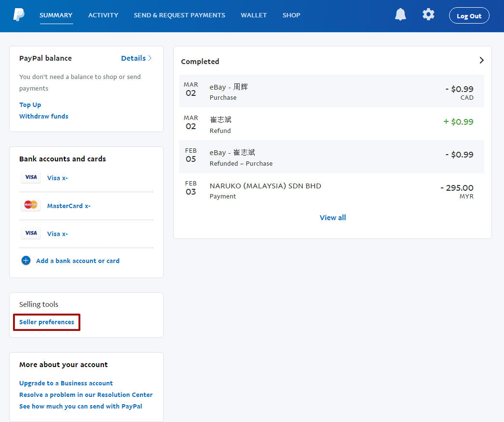Expand Completed transactions with the arrow

point(481,61)
